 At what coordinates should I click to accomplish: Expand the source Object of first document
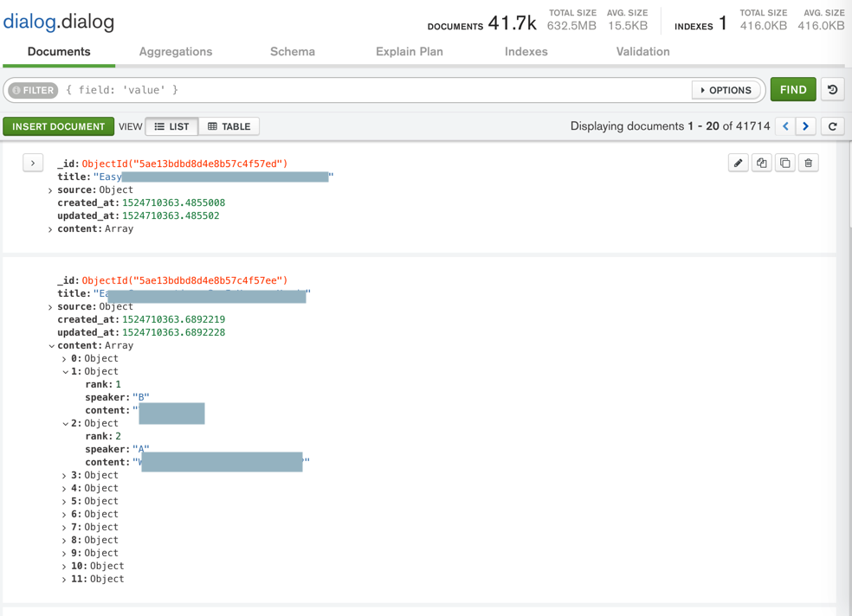click(x=50, y=190)
